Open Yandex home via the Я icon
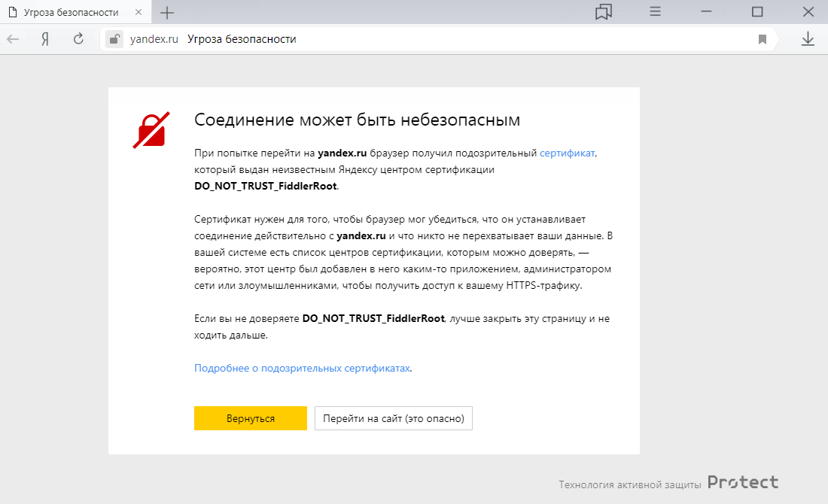The image size is (828, 504). pyautogui.click(x=45, y=39)
